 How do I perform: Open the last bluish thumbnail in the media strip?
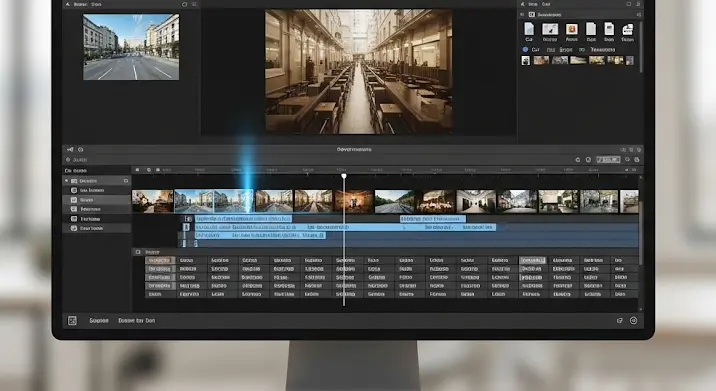(x=630, y=60)
